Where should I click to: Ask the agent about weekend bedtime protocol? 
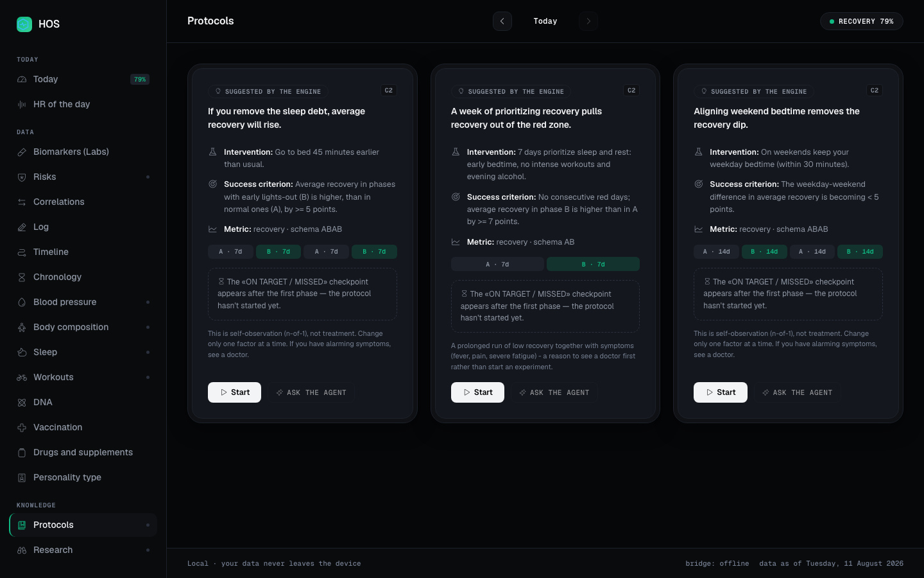tap(797, 392)
